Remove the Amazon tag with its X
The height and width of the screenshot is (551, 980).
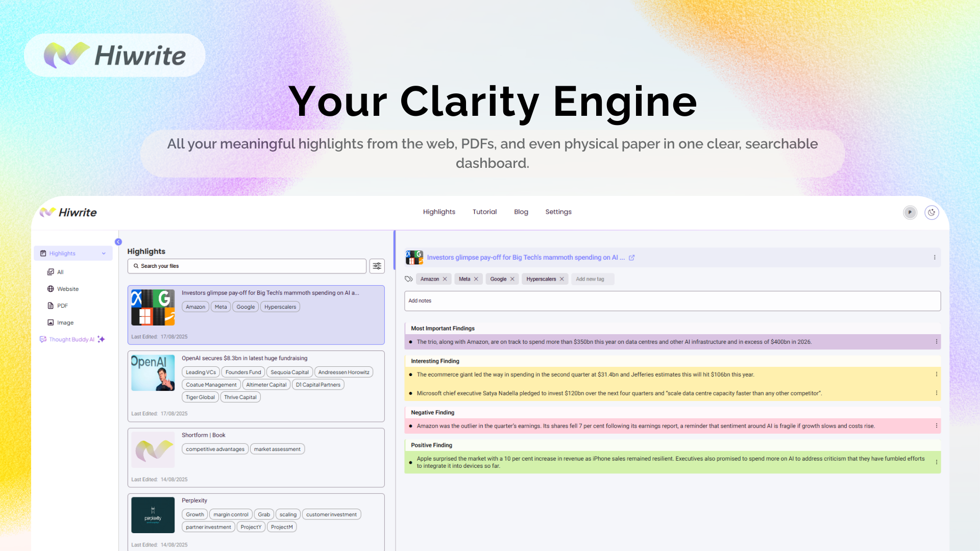tap(445, 279)
